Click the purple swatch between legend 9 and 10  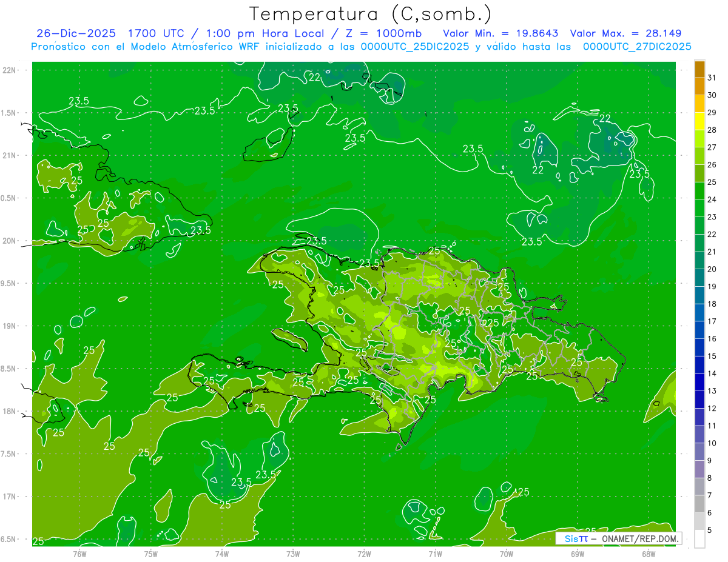699,452
